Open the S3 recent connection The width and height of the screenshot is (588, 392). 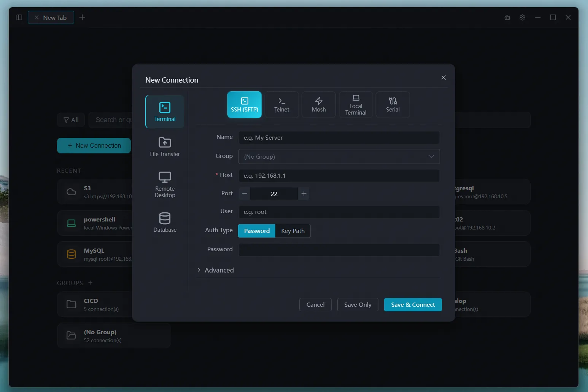pos(95,192)
